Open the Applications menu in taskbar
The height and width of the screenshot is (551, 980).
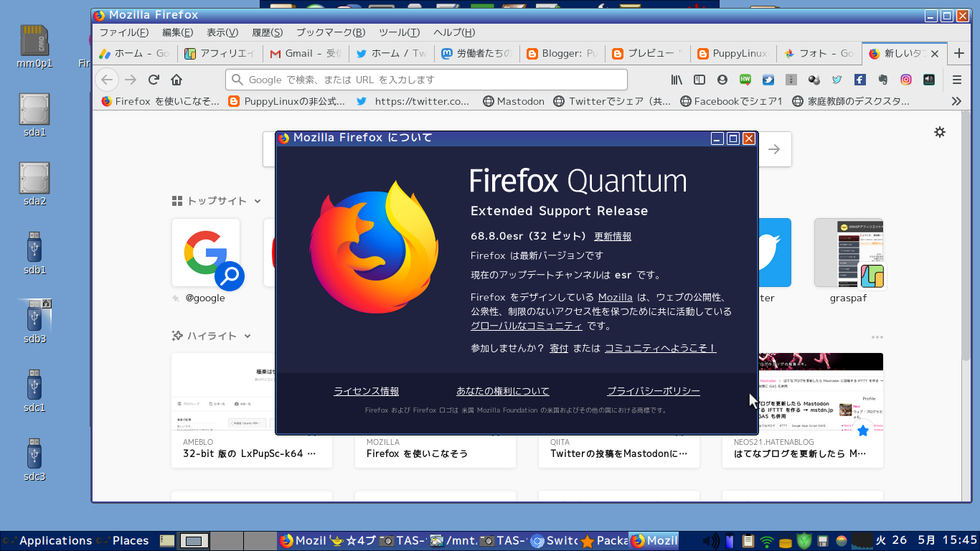(48, 541)
